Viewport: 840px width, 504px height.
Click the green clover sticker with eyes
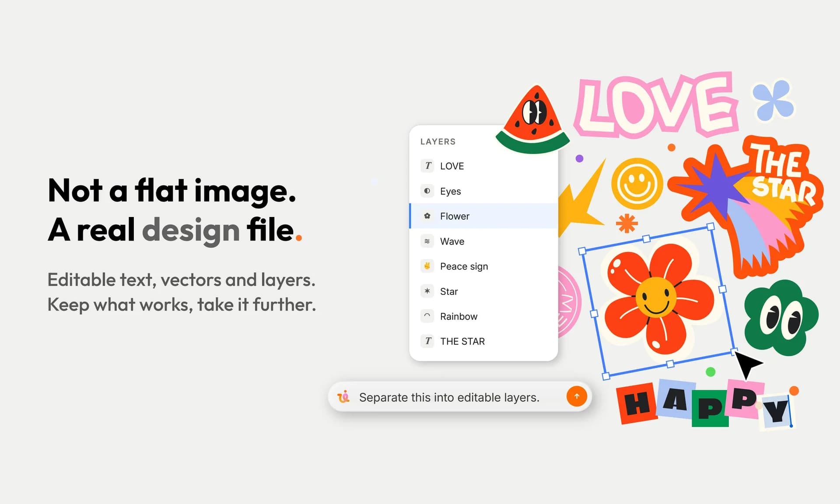(x=781, y=318)
